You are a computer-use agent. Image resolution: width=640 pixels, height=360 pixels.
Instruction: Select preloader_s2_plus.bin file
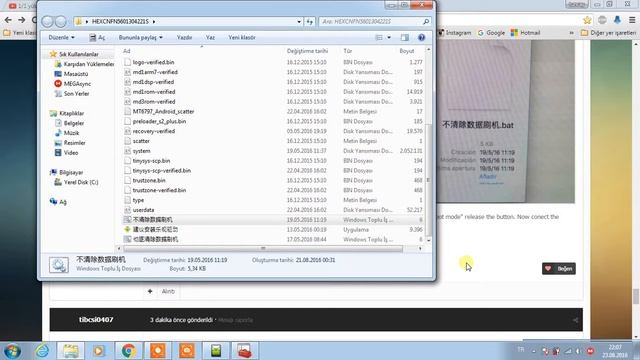point(159,121)
